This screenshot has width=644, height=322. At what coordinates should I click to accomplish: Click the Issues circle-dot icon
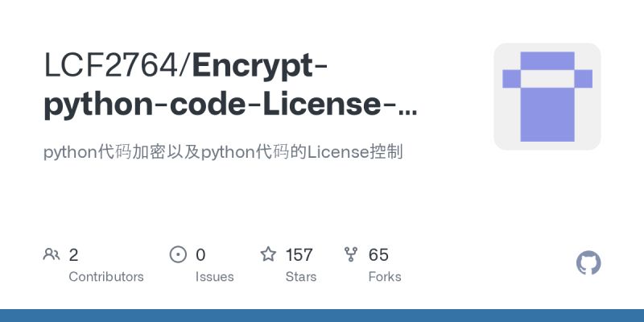[178, 254]
